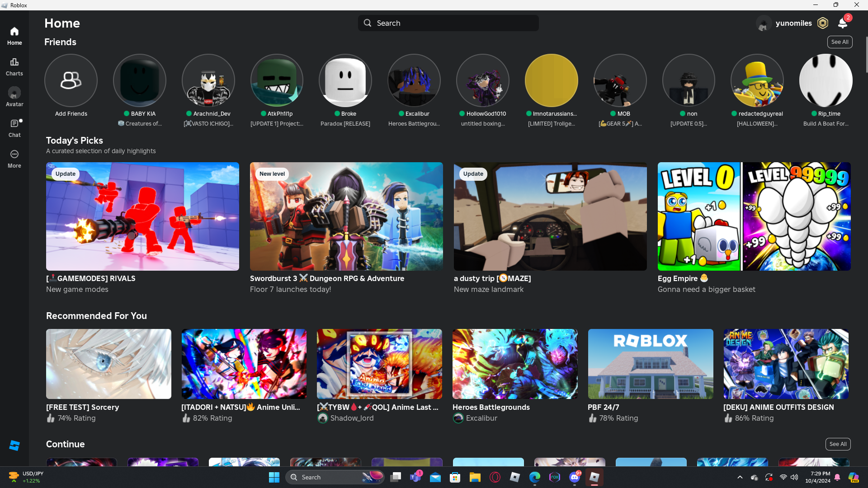
Task: Select the yellow Imnotarussians avatar
Action: 552,80
